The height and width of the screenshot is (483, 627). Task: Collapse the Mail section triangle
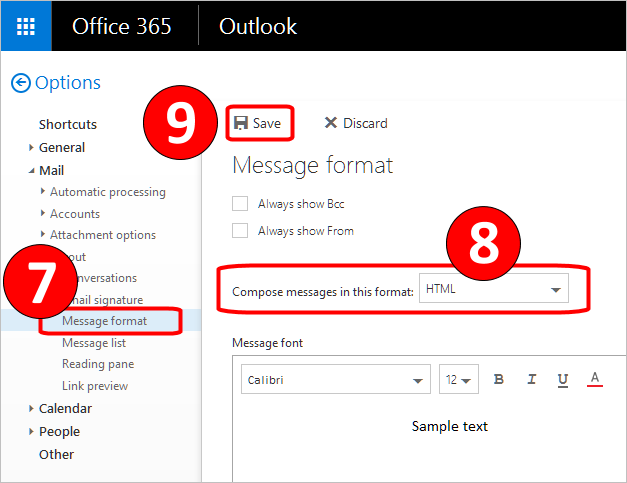(32, 171)
